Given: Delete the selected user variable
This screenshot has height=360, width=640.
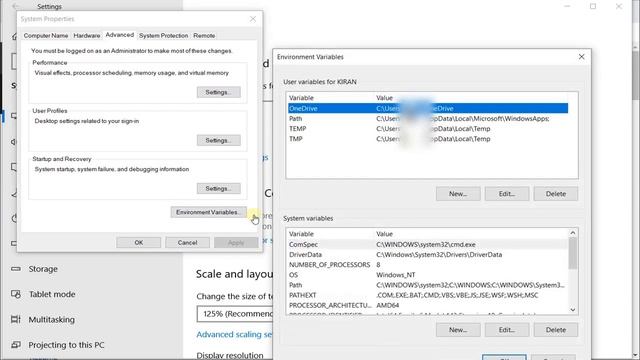Looking at the screenshot, I should tap(556, 194).
